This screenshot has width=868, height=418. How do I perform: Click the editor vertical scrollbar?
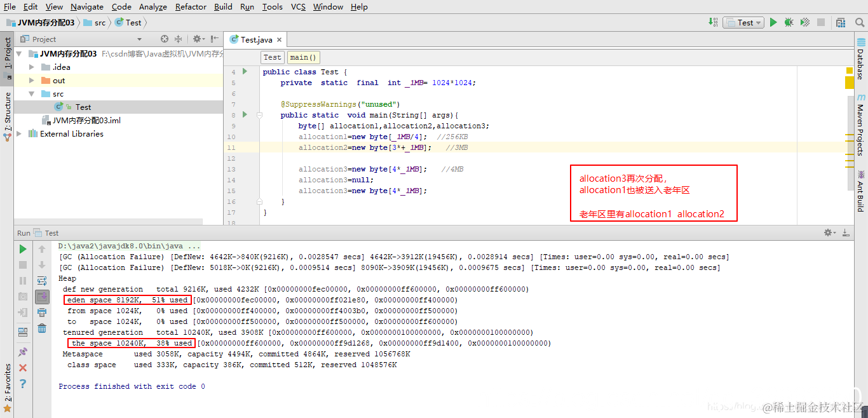[x=850, y=143]
